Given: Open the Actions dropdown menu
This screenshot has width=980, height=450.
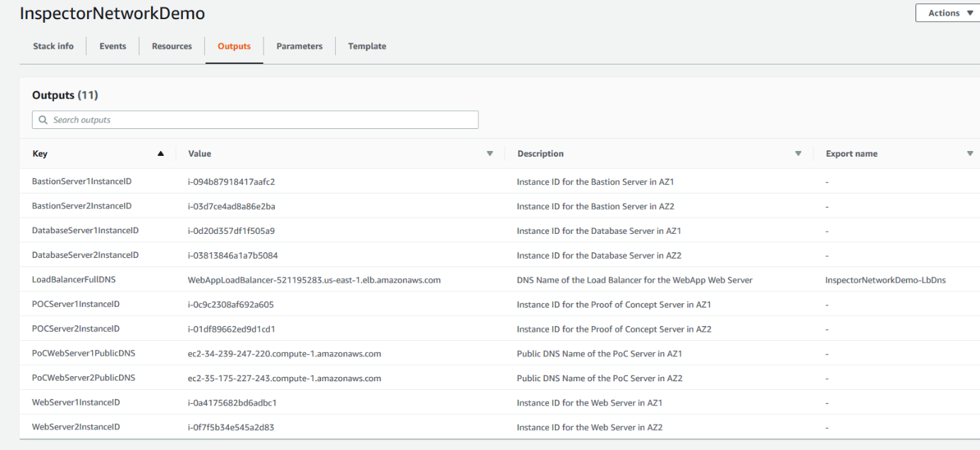Looking at the screenshot, I should click(x=948, y=13).
